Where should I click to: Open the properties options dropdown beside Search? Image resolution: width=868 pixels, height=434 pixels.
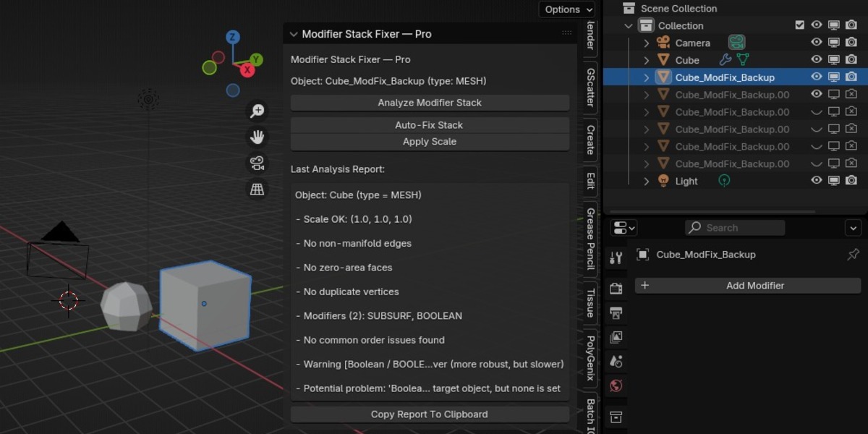click(853, 228)
